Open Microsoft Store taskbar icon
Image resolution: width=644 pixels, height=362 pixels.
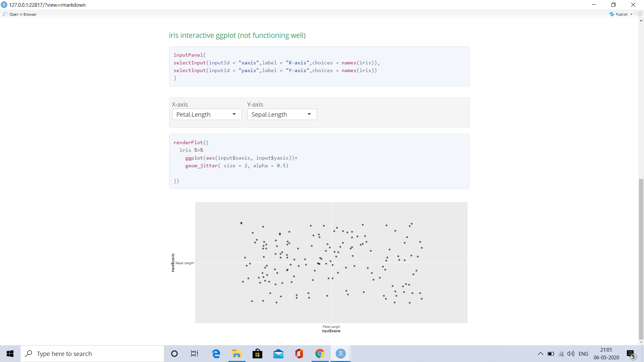click(257, 354)
